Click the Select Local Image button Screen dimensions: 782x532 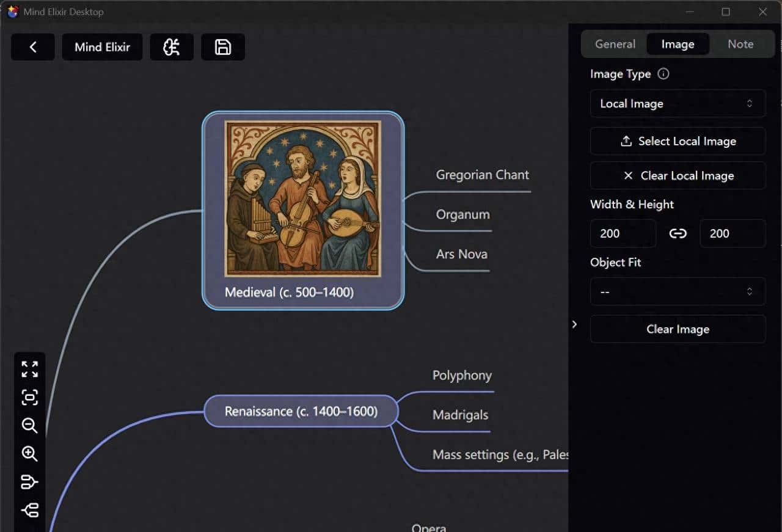[x=678, y=141]
